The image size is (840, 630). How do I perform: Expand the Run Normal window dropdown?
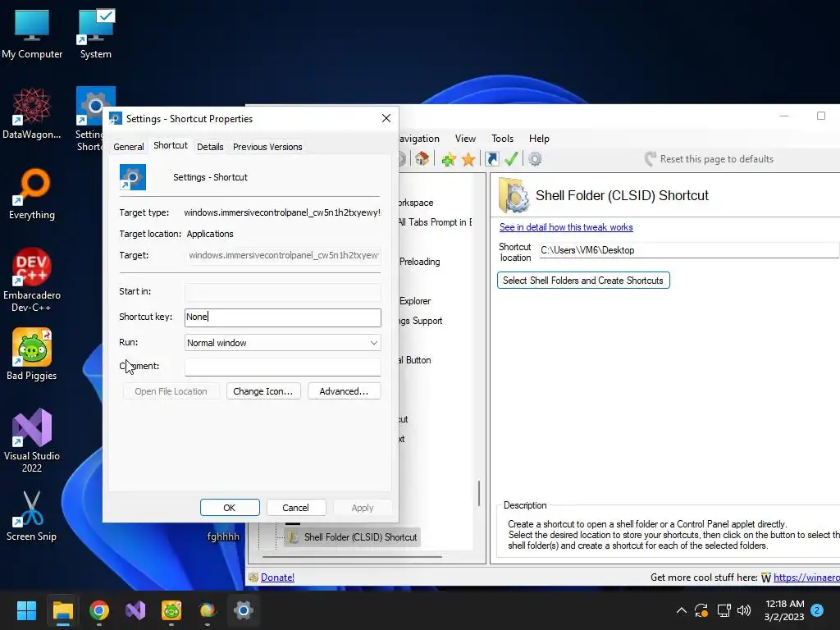pos(283,343)
